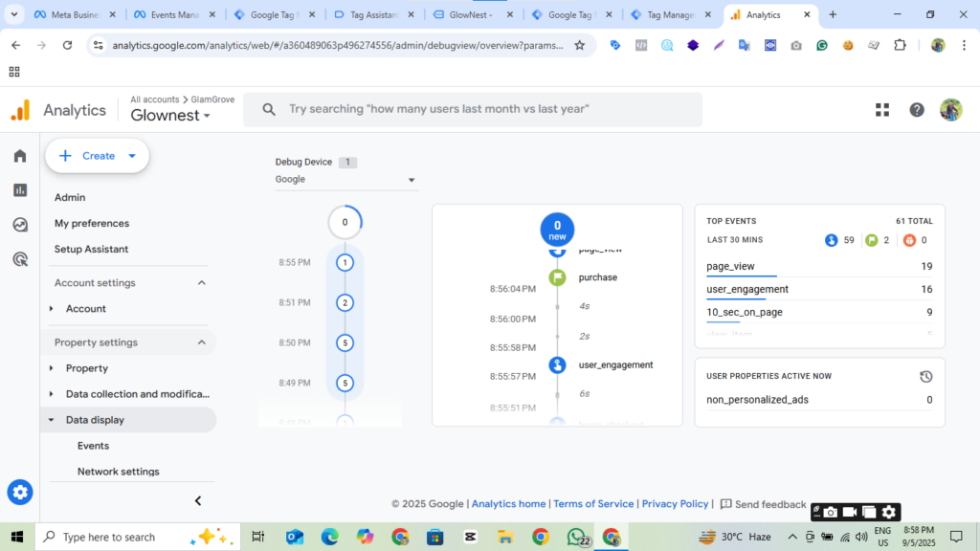Click the page_view row in Top Events
The width and height of the screenshot is (980, 551).
click(x=819, y=267)
